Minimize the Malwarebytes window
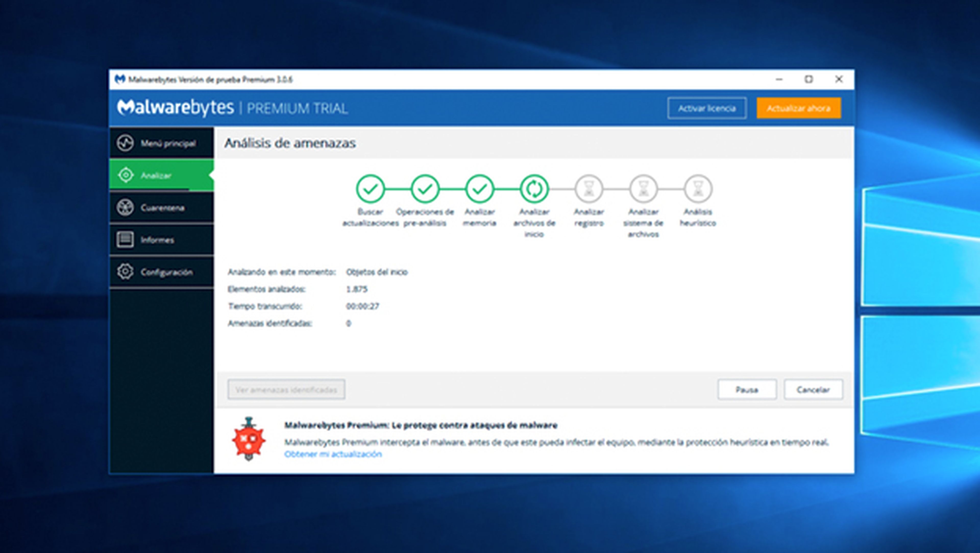This screenshot has width=980, height=553. tap(779, 79)
